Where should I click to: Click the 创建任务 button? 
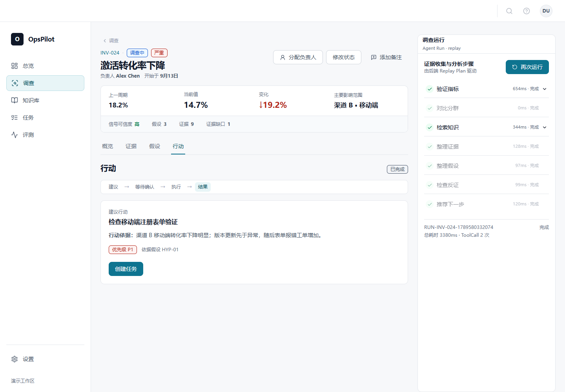126,269
